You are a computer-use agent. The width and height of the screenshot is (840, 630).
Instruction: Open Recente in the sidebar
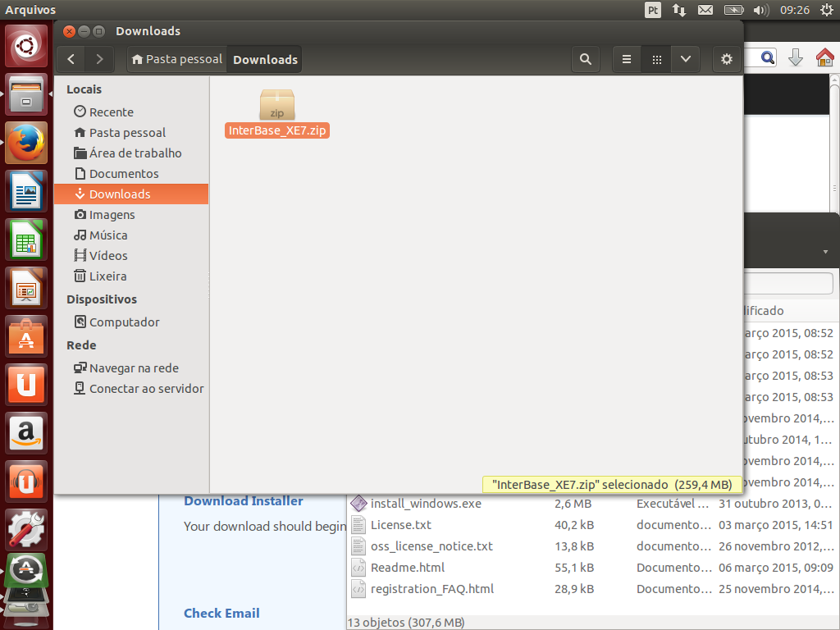coord(111,112)
